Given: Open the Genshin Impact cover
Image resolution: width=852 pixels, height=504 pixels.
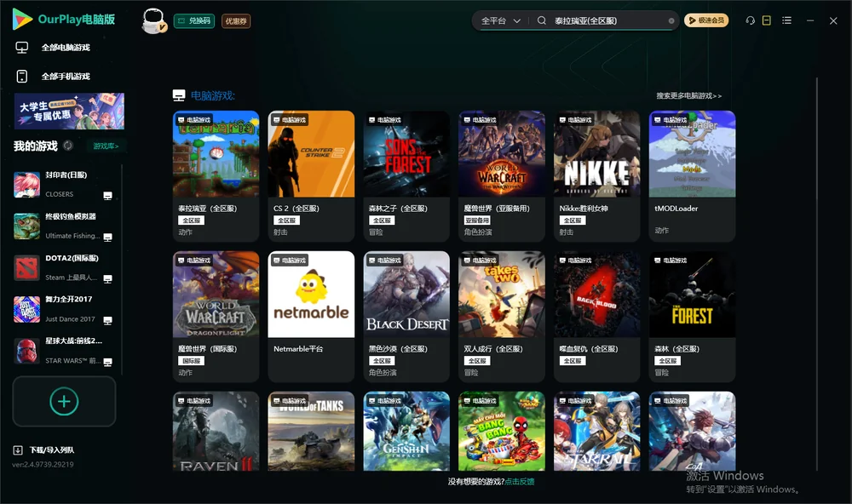Looking at the screenshot, I should tap(406, 432).
